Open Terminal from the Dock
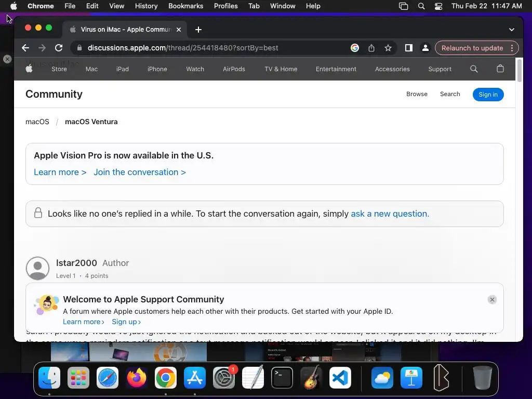Image resolution: width=532 pixels, height=399 pixels. coord(282,378)
